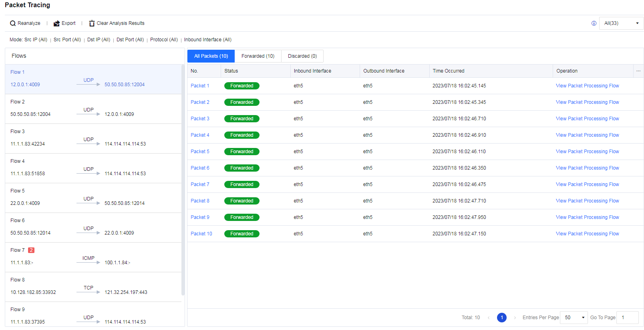Switch to the Forwarded (10) tab
The width and height of the screenshot is (644, 330).
[258, 56]
